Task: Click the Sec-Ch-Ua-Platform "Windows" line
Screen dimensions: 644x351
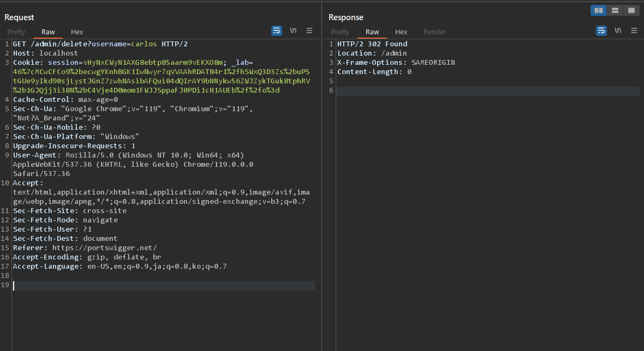Action: click(76, 137)
